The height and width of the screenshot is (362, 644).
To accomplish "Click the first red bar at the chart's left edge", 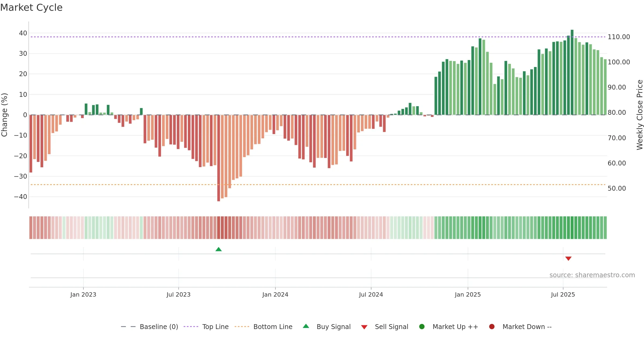I will click(31, 144).
